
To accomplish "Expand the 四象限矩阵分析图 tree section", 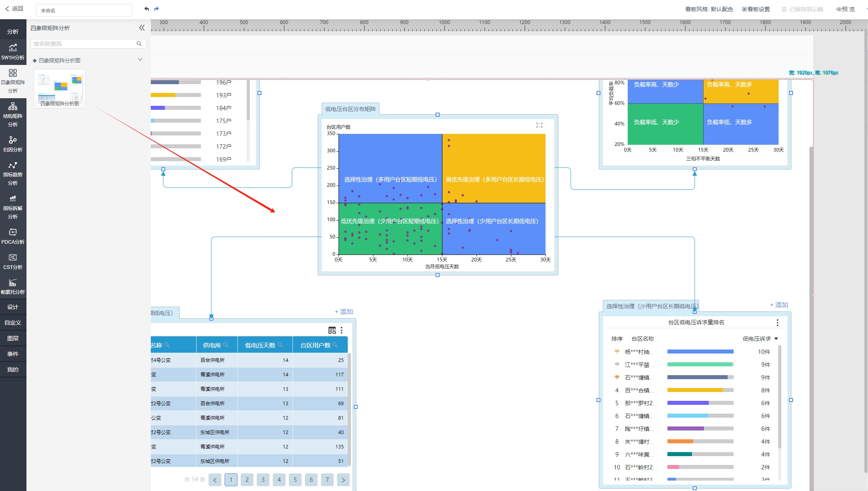I will [x=140, y=60].
